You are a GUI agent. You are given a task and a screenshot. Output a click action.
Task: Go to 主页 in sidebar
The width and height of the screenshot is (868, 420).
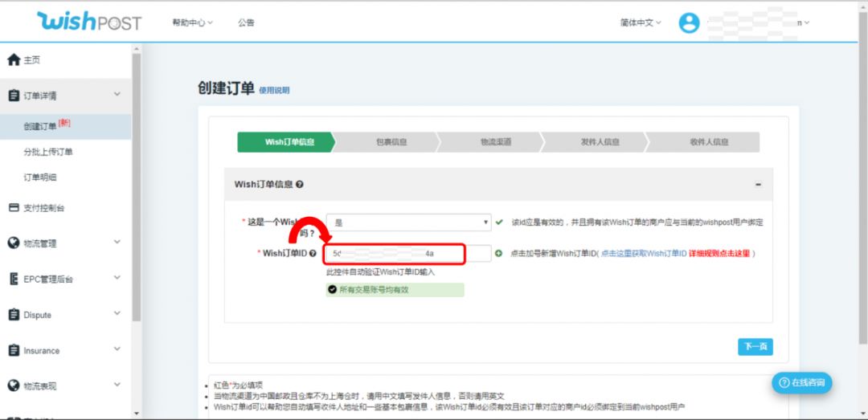coord(31,60)
